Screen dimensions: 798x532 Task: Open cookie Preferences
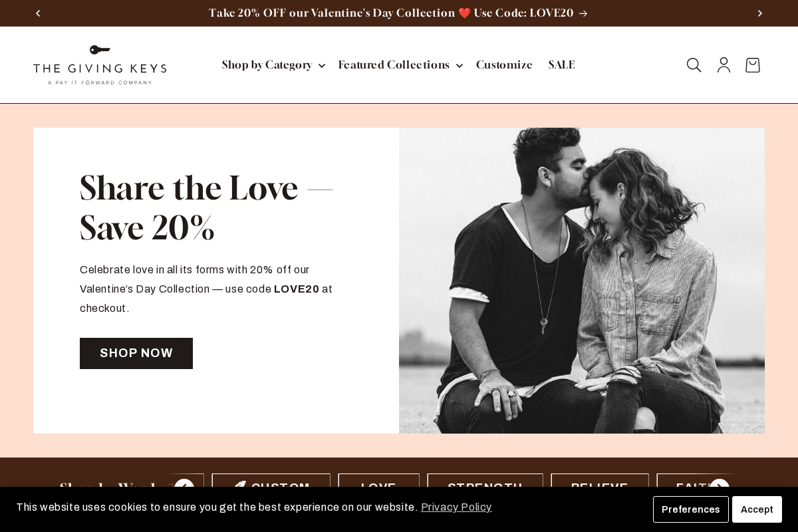coord(690,509)
